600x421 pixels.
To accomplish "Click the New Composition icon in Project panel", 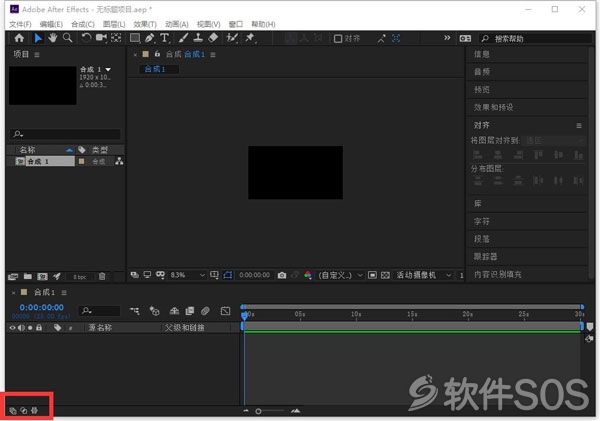I will (42, 276).
